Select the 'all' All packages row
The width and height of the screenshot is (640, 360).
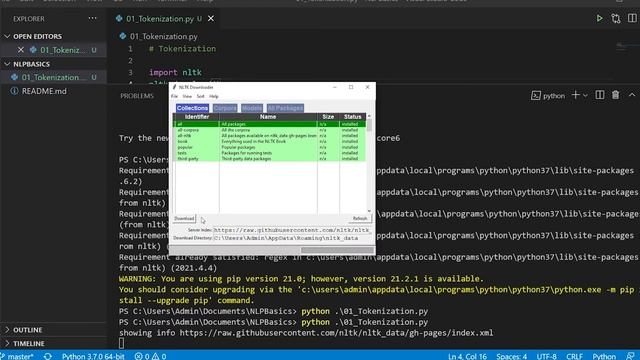coord(270,124)
